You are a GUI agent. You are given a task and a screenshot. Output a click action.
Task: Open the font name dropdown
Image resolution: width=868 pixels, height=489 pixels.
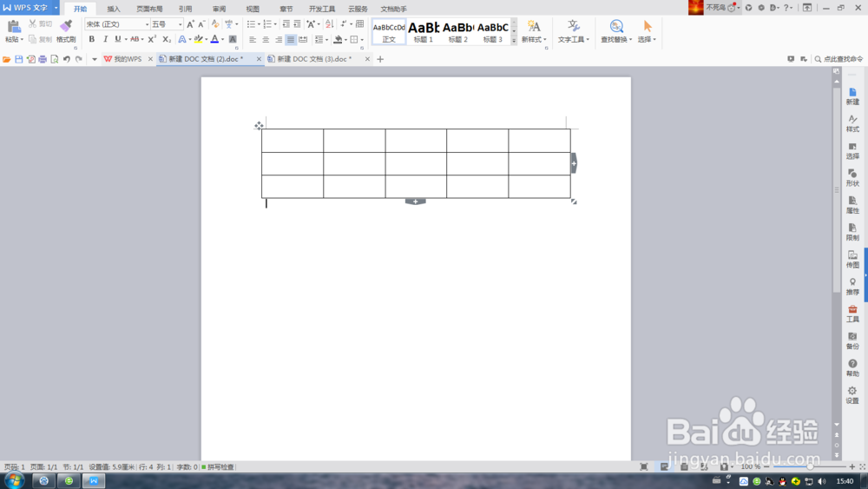(x=147, y=24)
